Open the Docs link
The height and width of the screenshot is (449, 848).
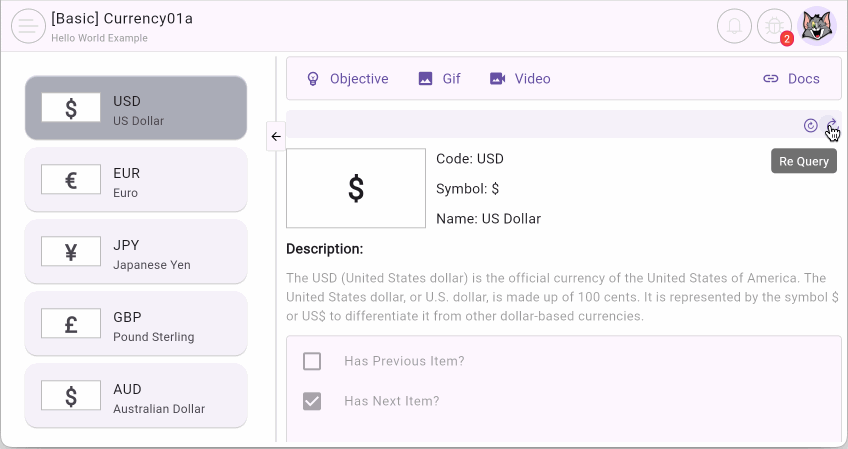791,79
